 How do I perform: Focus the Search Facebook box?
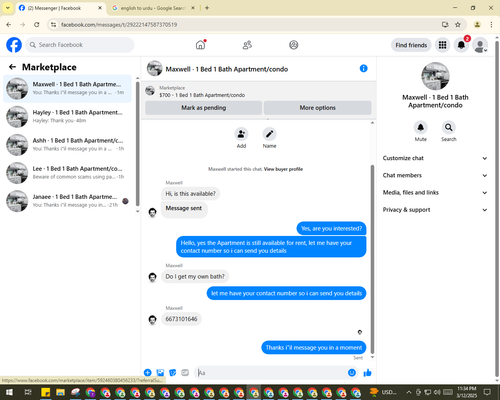[80, 45]
